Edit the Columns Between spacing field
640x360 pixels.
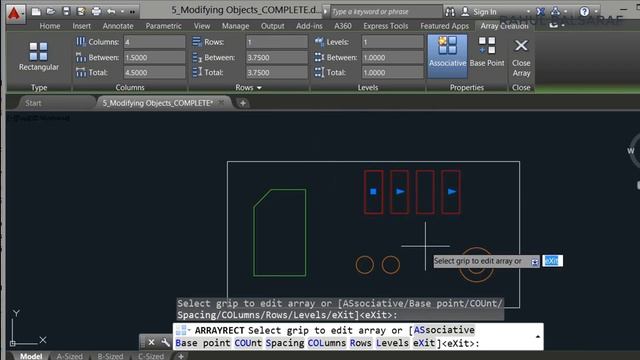[x=154, y=57]
